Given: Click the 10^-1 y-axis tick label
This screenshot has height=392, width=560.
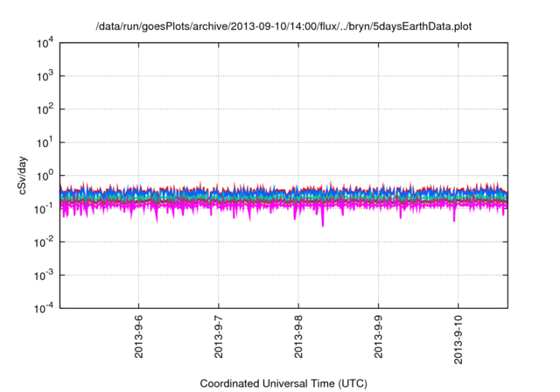Looking at the screenshot, I should [x=44, y=209].
